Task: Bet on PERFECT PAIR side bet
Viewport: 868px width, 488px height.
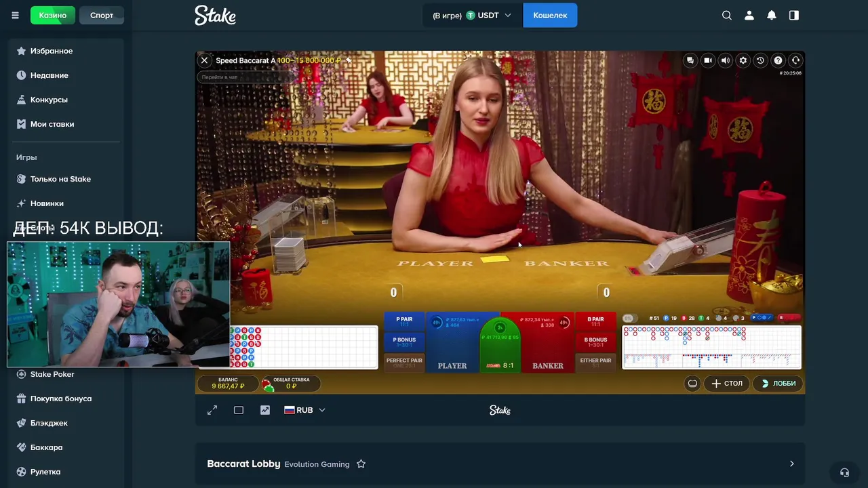Action: 404,363
